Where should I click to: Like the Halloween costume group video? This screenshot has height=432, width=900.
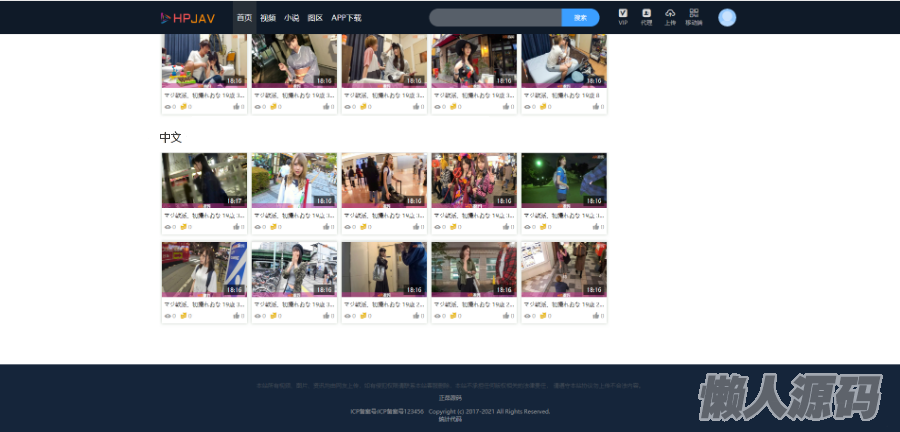[506, 227]
